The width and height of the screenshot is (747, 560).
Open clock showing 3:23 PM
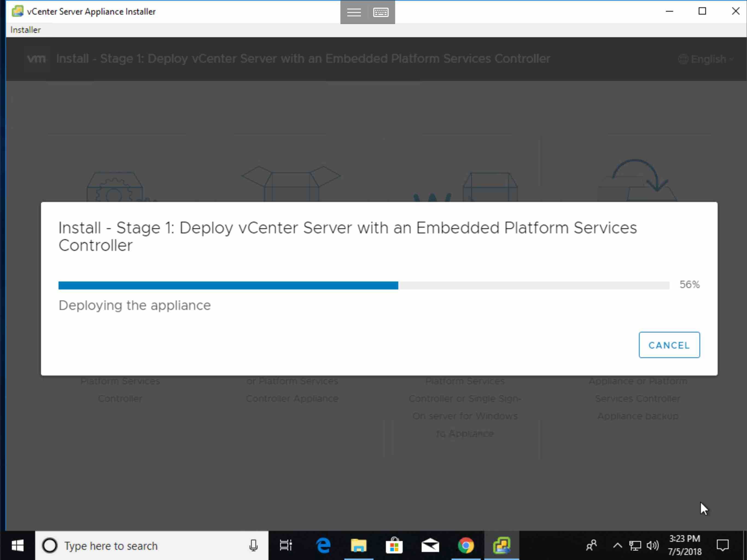pyautogui.click(x=685, y=545)
